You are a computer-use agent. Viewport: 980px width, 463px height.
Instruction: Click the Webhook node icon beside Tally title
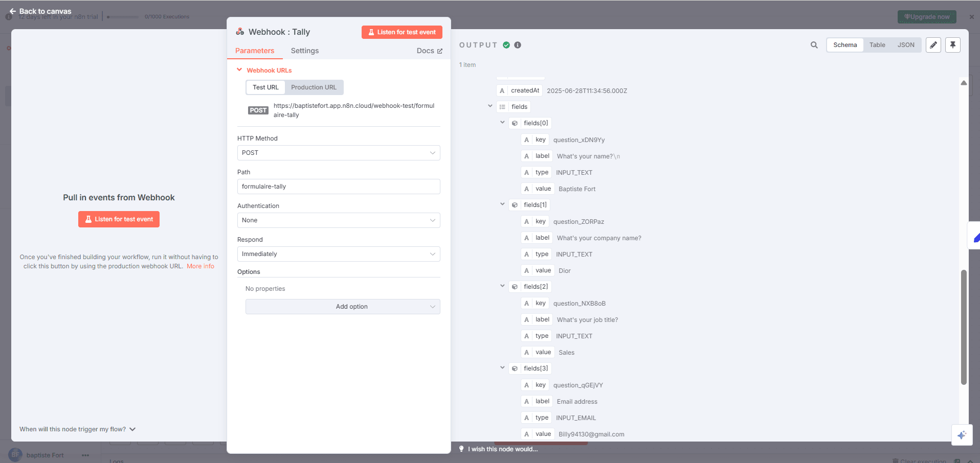pos(240,32)
